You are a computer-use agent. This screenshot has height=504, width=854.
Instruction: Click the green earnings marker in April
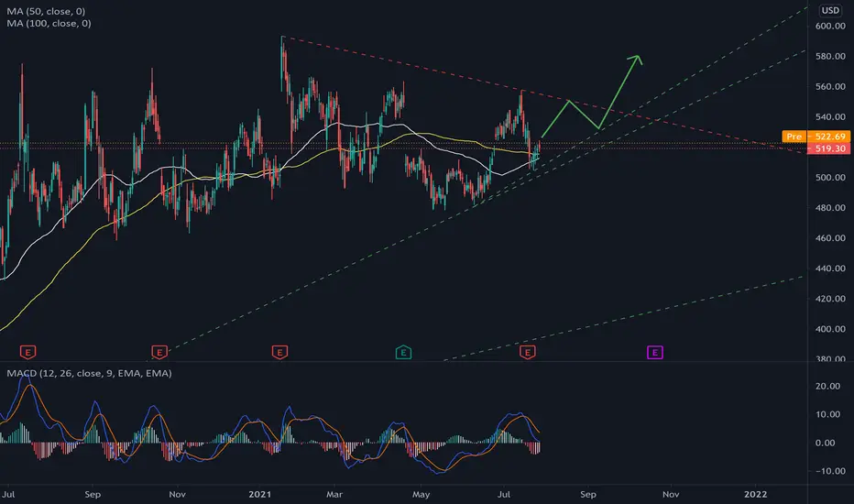point(403,353)
